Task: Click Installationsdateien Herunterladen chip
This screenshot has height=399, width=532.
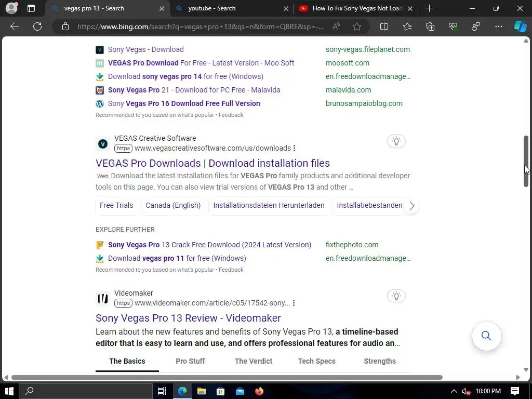Action: pos(269,205)
